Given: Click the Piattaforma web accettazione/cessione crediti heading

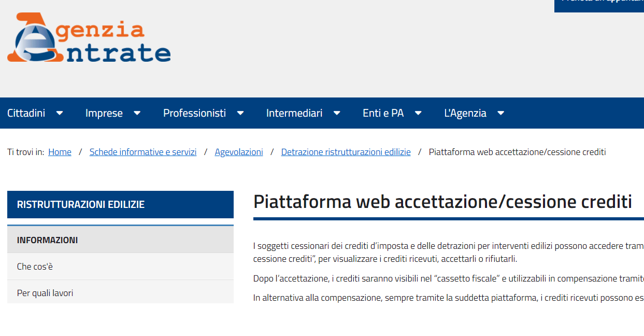Looking at the screenshot, I should click(x=442, y=201).
